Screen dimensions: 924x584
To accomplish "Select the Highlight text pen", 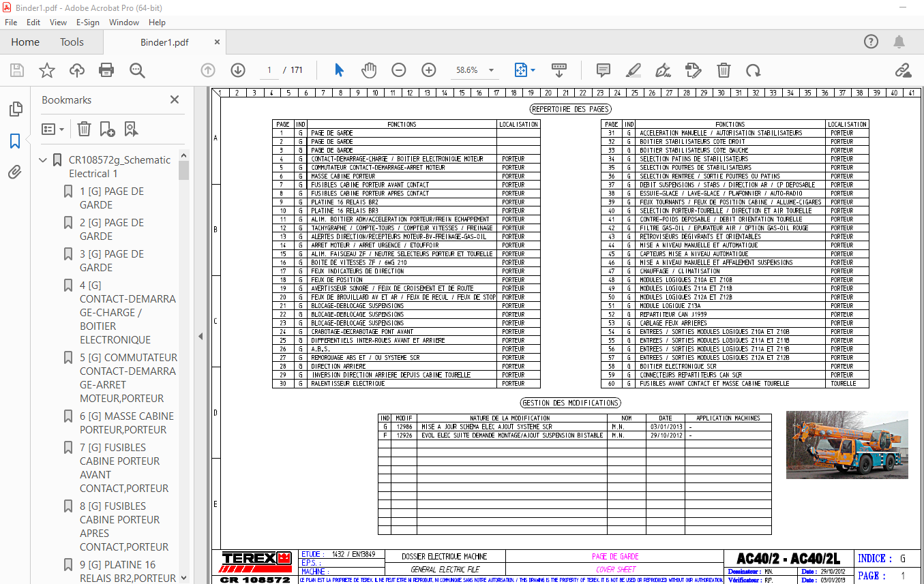I will [634, 70].
